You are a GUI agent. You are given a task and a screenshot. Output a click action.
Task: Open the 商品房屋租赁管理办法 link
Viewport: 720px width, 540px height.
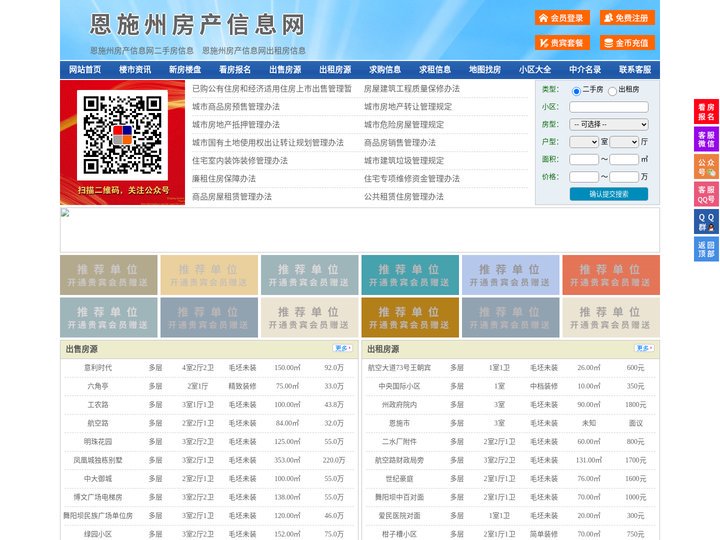(x=232, y=197)
